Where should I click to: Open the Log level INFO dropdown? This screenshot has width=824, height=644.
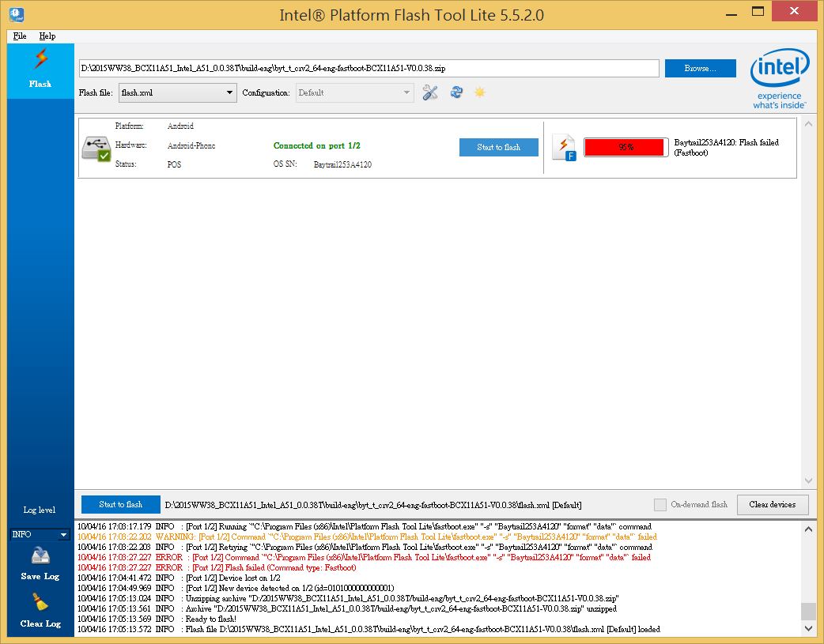coord(40,535)
